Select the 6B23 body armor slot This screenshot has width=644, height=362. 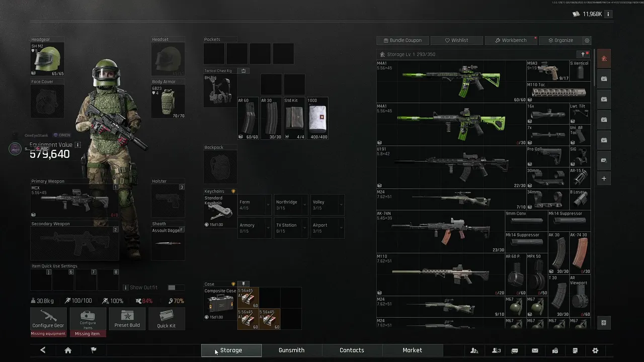[x=169, y=101]
